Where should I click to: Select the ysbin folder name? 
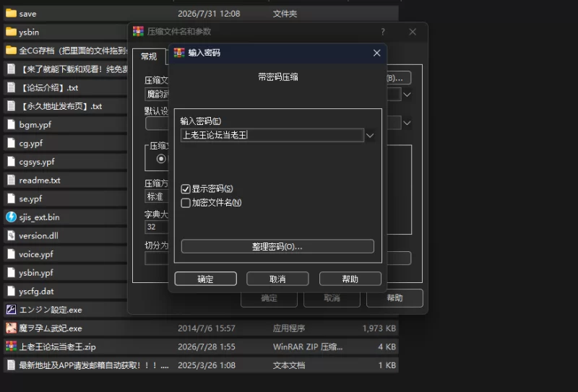tap(29, 32)
